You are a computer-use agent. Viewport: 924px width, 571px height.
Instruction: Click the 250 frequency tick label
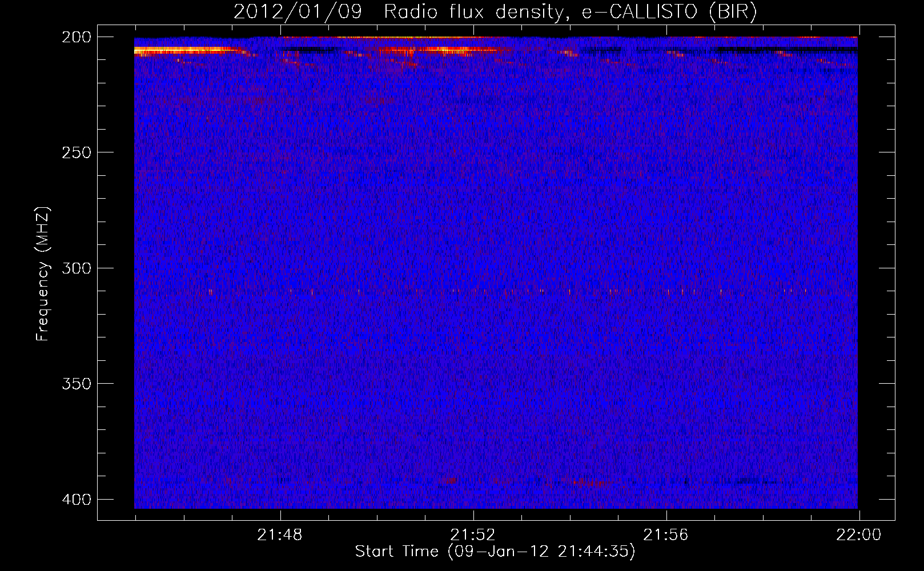(x=76, y=152)
